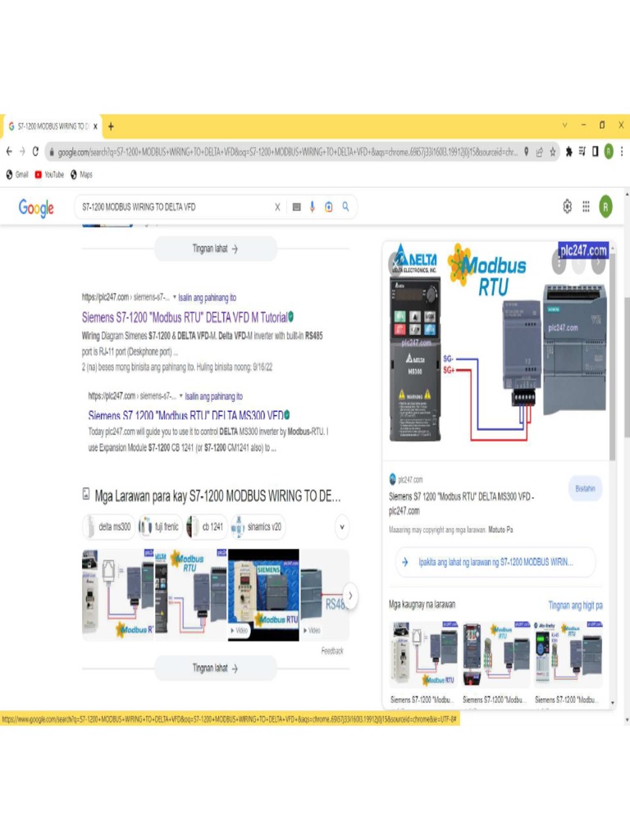
Task: Close the image preview panel
Action: (395, 263)
